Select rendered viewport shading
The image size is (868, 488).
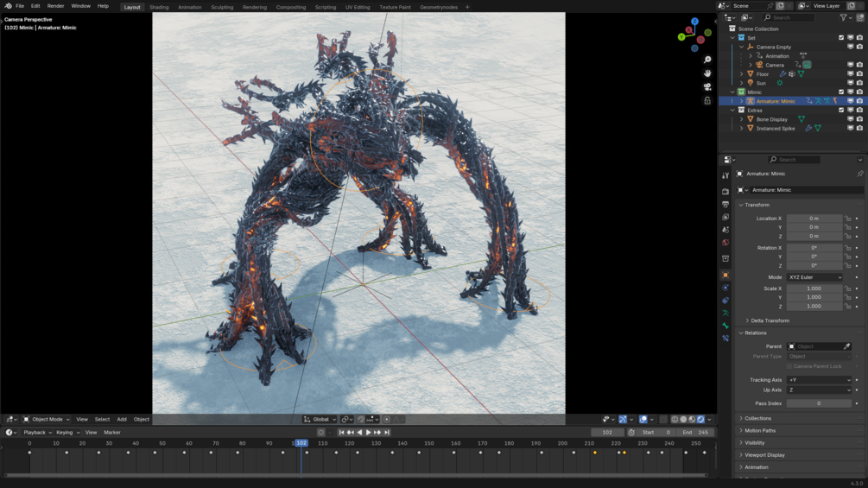(700, 420)
